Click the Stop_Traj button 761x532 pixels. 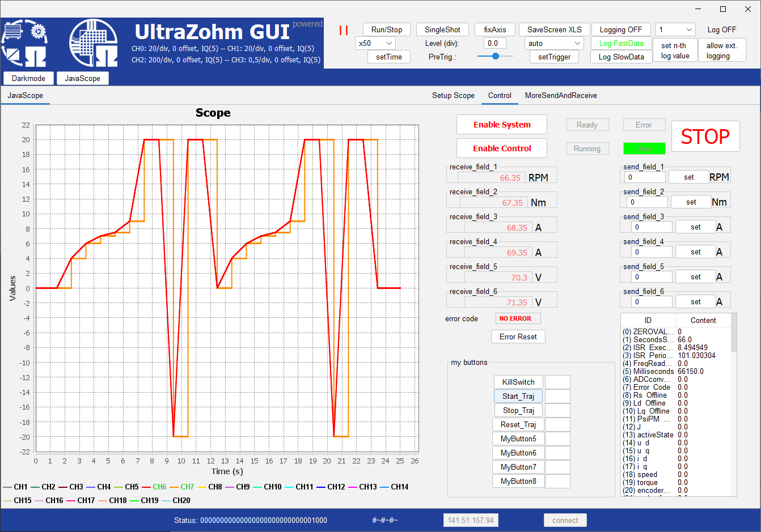click(x=518, y=410)
